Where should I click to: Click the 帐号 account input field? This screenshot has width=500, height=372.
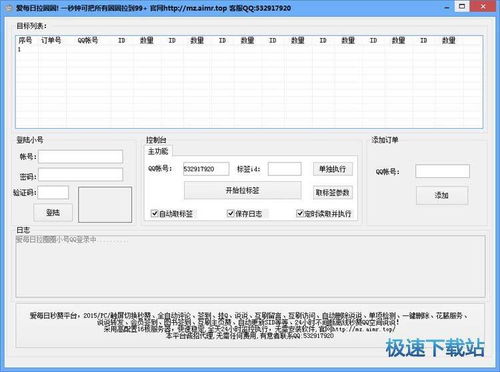[80, 156]
